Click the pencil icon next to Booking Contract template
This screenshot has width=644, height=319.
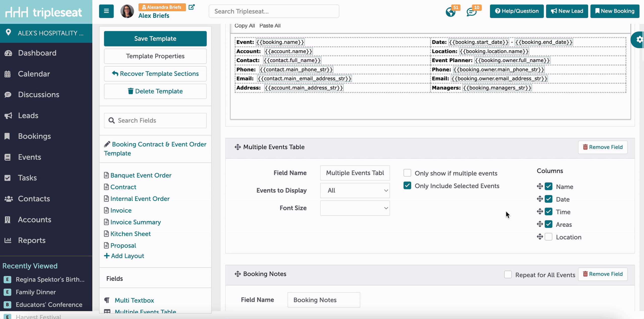(107, 144)
